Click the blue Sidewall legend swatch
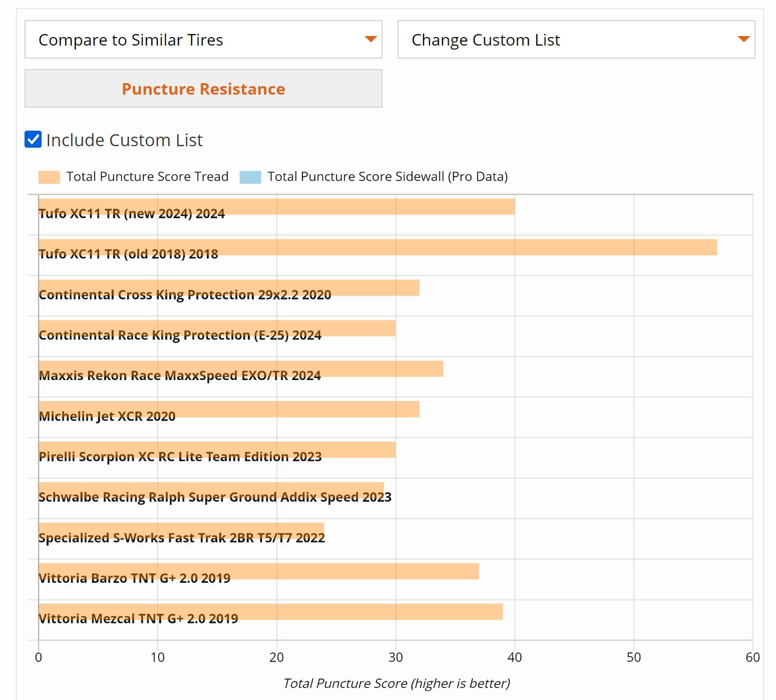The height and width of the screenshot is (700, 776). (x=250, y=177)
